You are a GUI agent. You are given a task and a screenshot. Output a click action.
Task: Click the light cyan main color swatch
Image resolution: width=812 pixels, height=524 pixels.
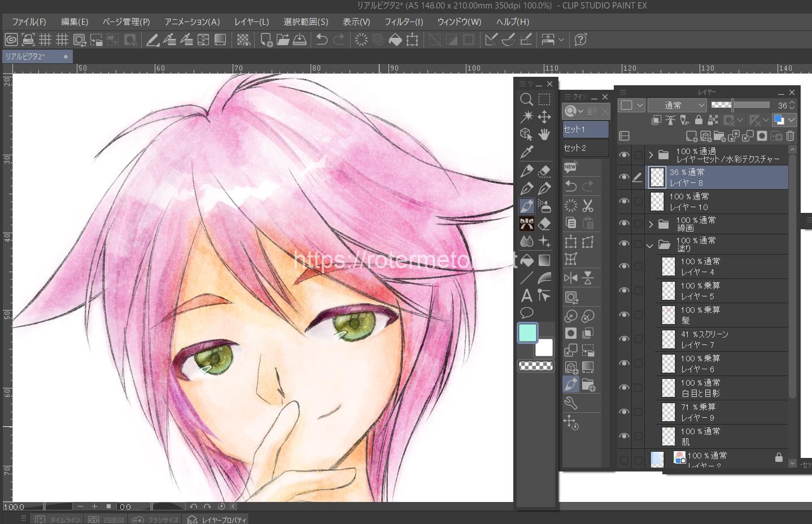tap(527, 333)
